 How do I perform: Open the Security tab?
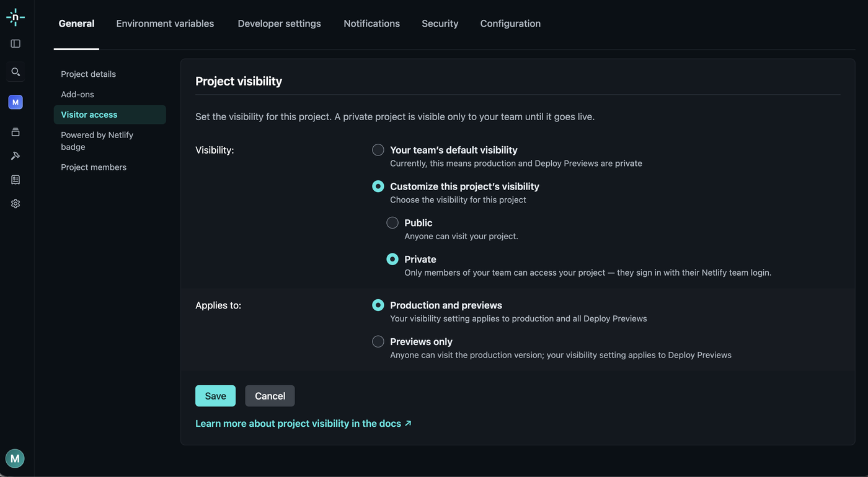440,24
